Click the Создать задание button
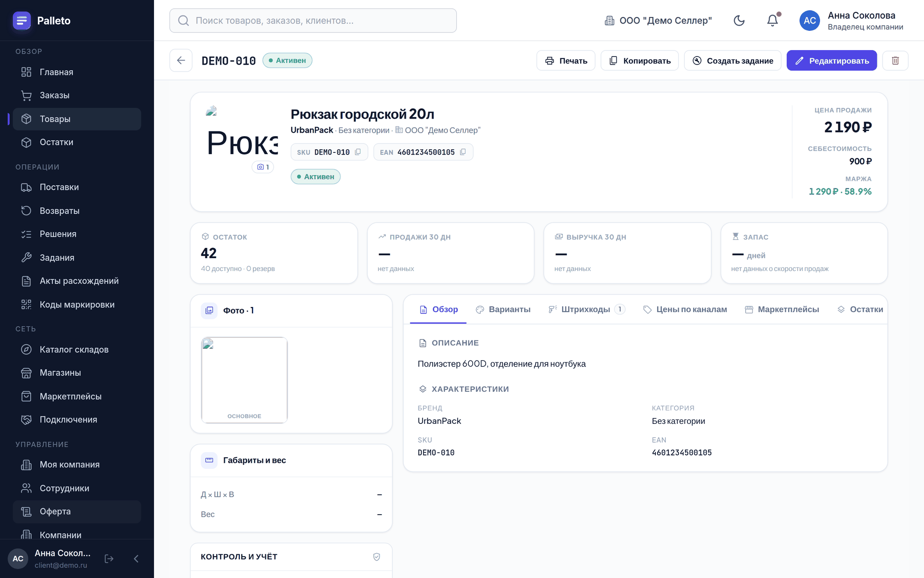 [732, 60]
